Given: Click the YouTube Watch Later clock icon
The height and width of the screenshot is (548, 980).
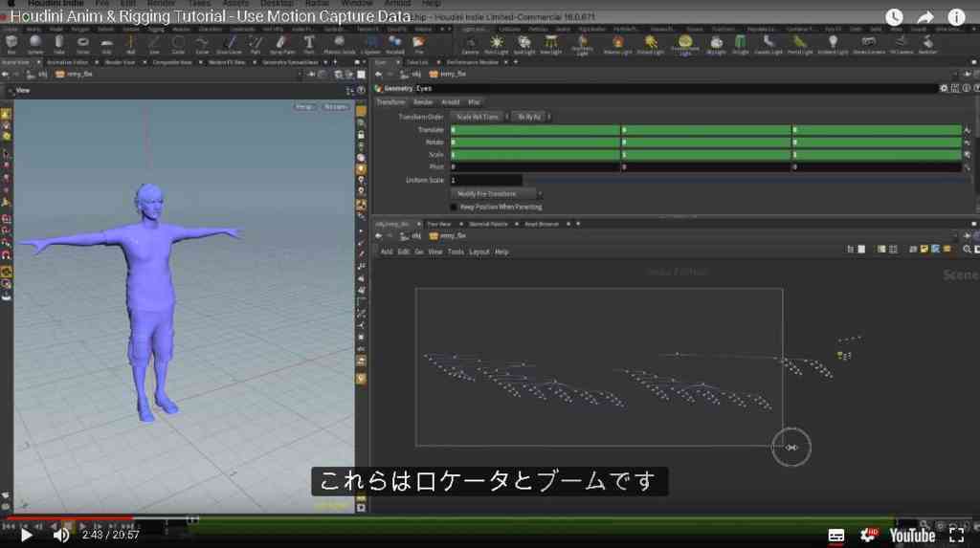Looking at the screenshot, I should coord(894,17).
